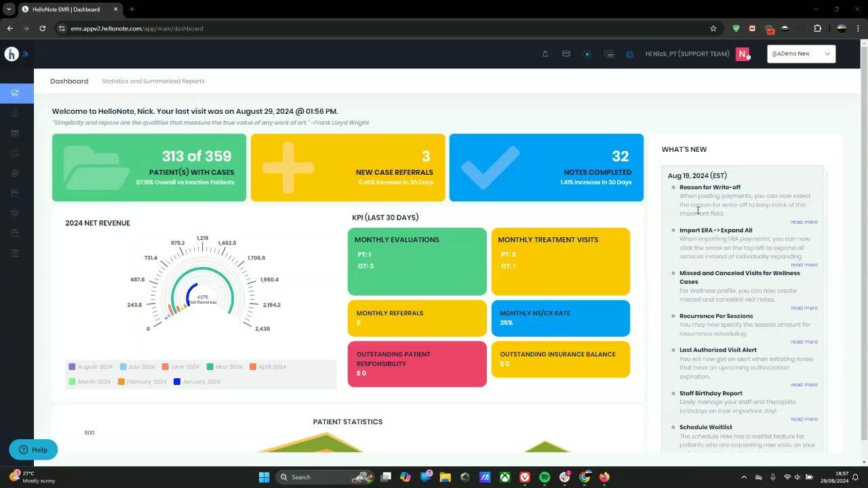
Task: Open the Monthly Referrals KPI tile
Action: (417, 318)
